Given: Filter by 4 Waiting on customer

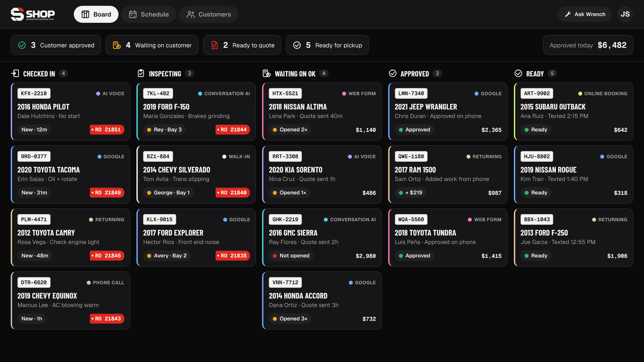Looking at the screenshot, I should point(152,45).
